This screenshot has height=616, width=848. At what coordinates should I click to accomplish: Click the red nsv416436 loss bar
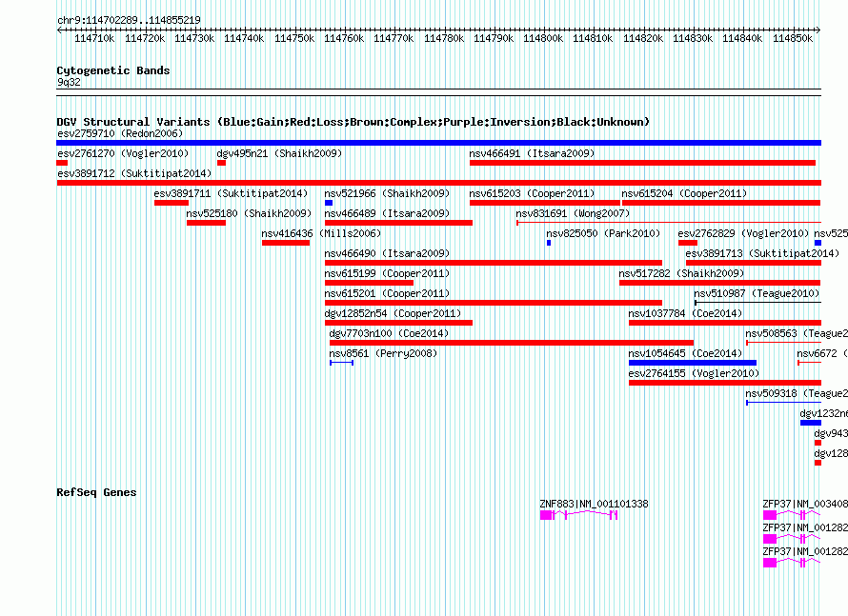tap(286, 243)
